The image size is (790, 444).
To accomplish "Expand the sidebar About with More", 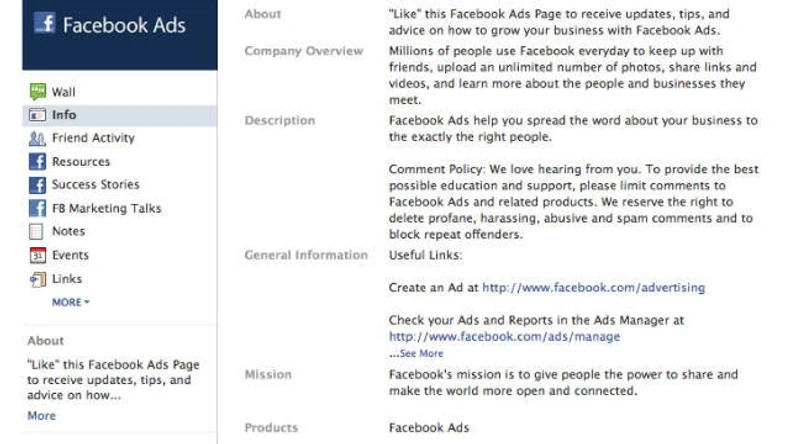I will tap(42, 416).
